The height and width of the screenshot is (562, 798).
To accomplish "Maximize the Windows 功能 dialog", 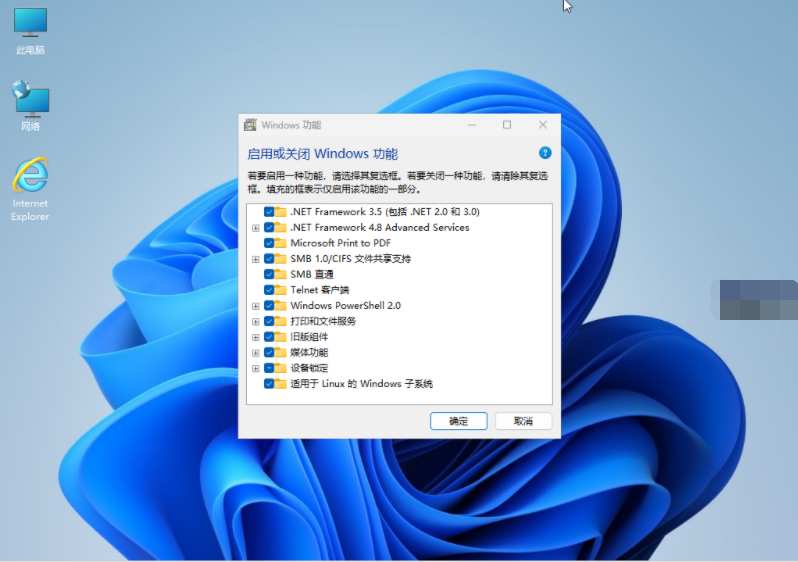I will (x=507, y=125).
